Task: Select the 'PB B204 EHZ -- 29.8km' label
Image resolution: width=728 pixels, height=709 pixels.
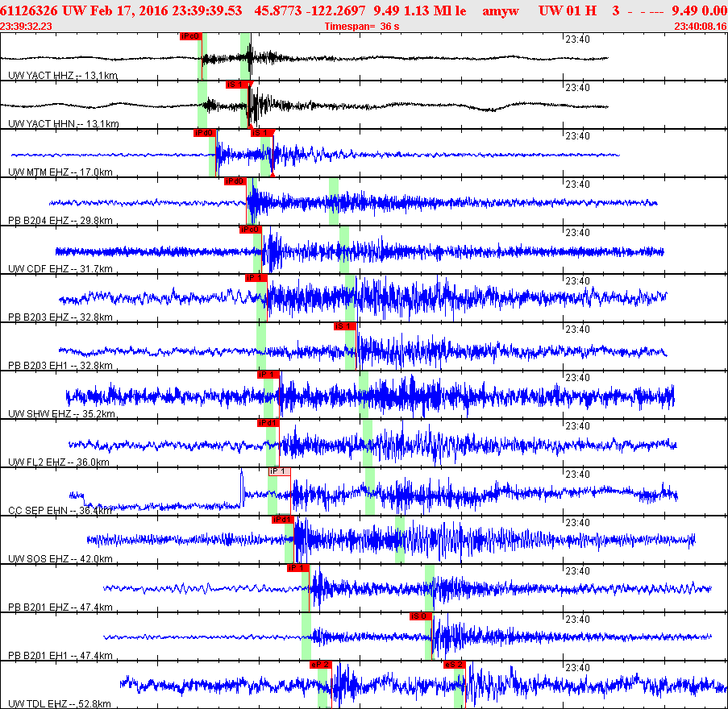Action: [60, 221]
